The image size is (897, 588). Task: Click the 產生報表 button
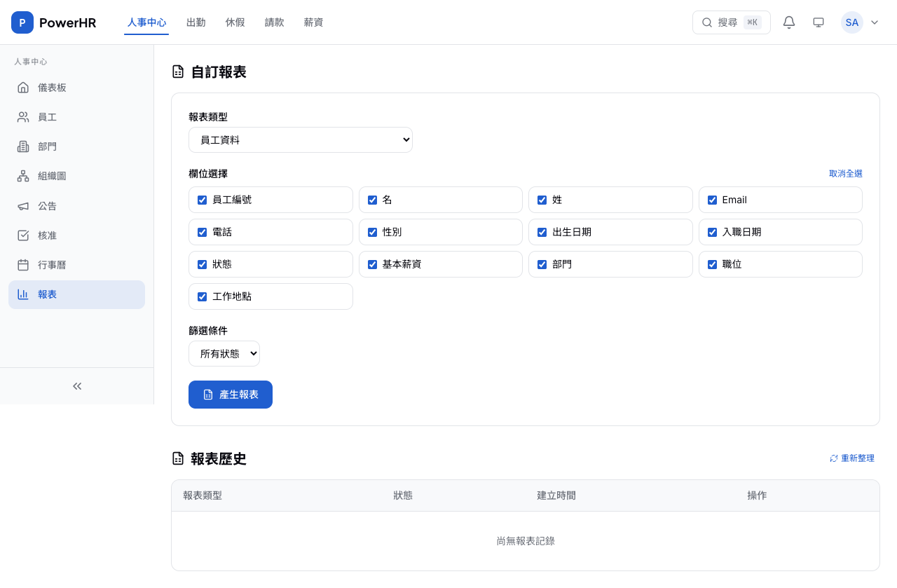coord(230,395)
